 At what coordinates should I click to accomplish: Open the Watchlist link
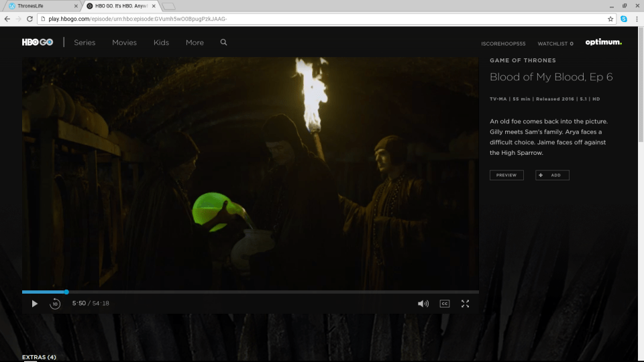click(x=555, y=44)
